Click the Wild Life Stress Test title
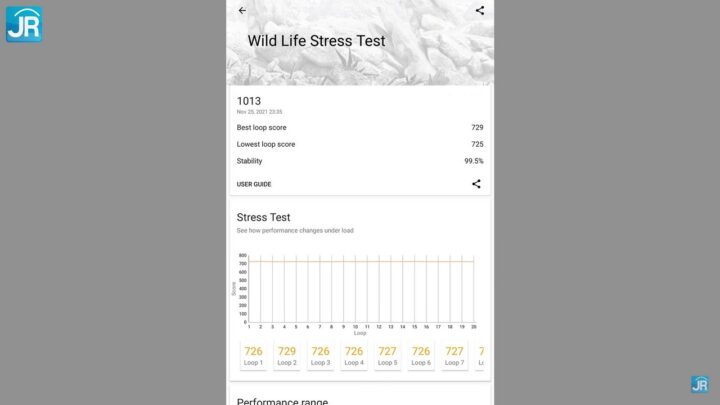720x405 pixels. click(316, 41)
